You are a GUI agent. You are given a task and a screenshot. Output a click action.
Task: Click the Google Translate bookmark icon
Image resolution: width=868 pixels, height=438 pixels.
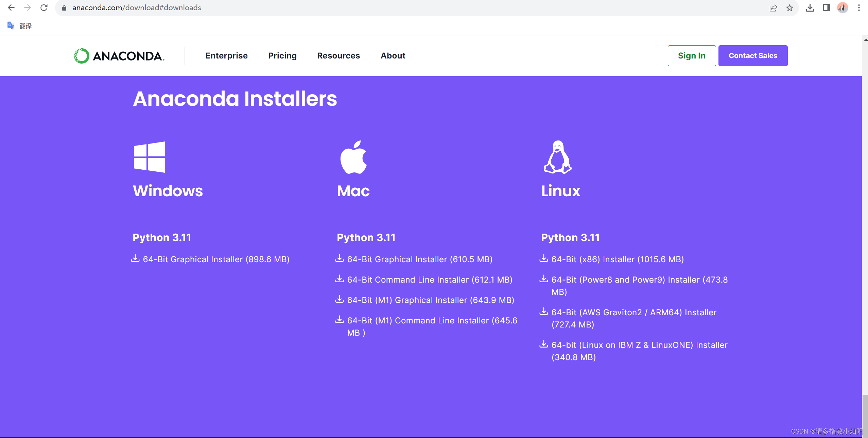11,26
